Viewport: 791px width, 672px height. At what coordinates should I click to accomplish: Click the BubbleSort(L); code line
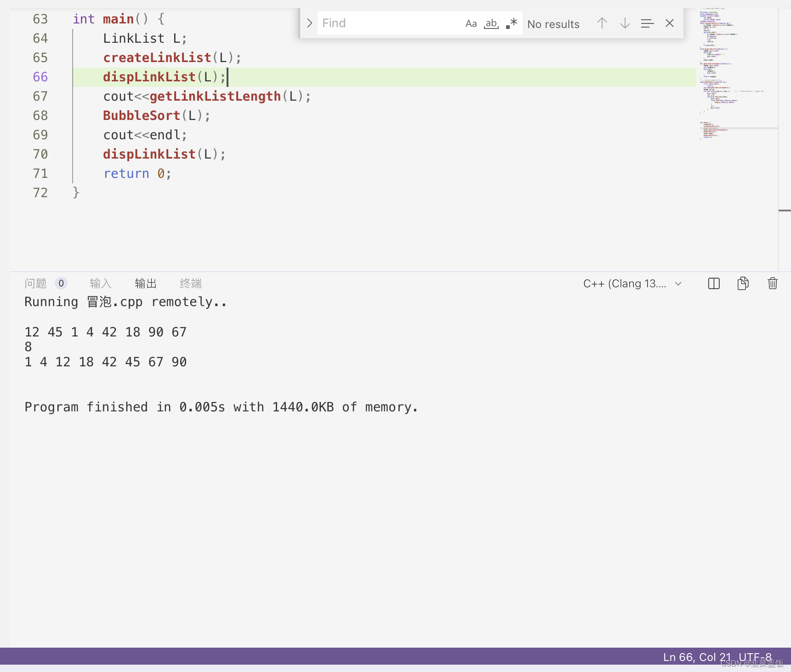coord(157,115)
